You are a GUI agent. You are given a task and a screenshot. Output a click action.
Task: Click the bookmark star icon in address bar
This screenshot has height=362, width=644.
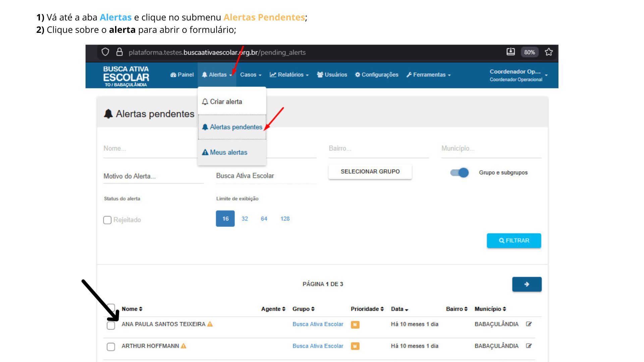pyautogui.click(x=549, y=52)
